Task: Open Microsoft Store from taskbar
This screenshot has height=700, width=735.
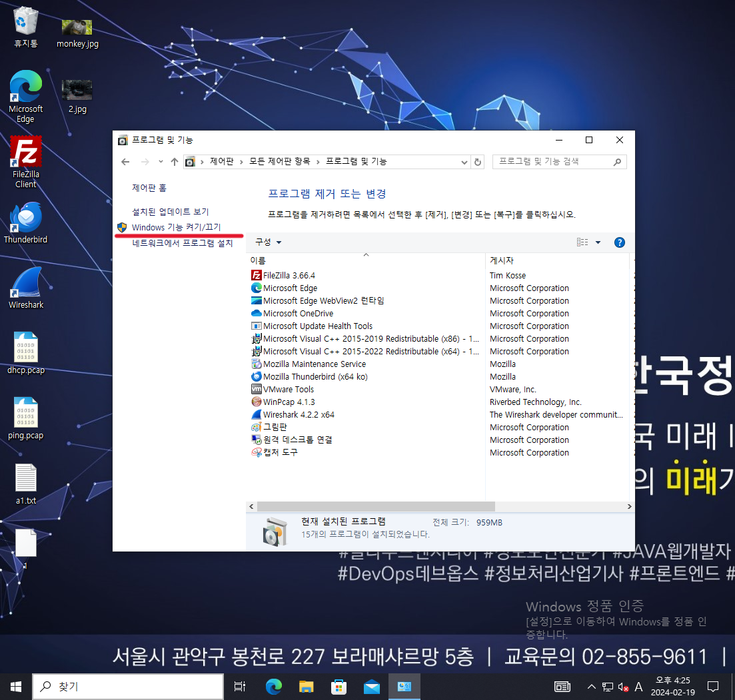Action: [x=339, y=687]
